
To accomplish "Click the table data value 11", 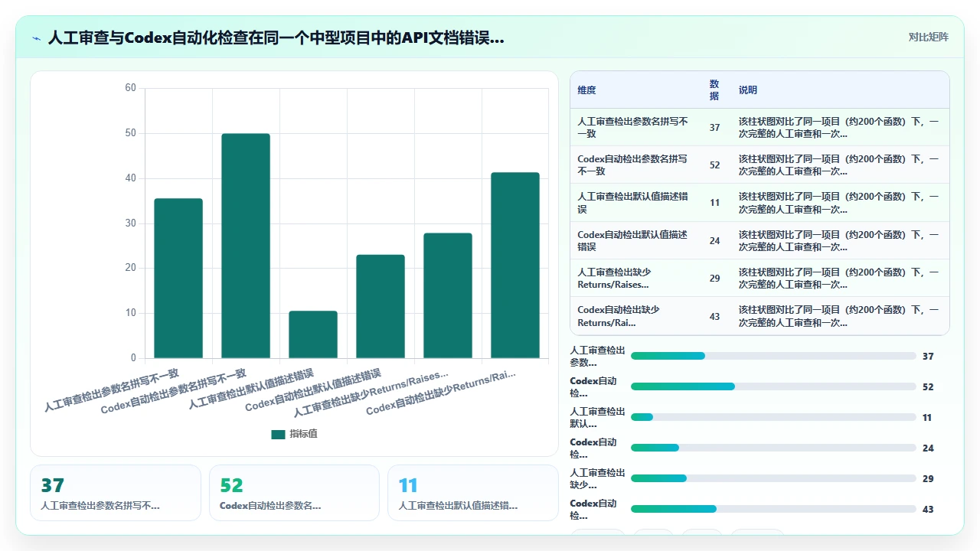I will (x=714, y=203).
